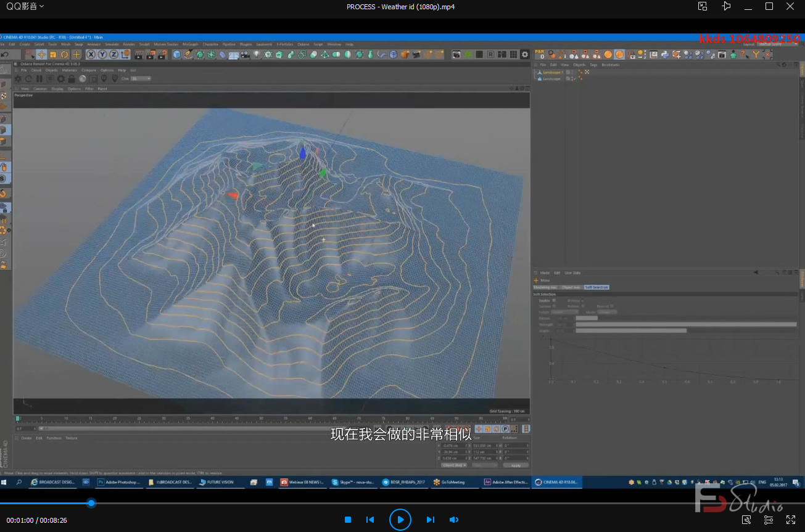Select the Rotate tool in top toolbar
The image size is (805, 532).
[64, 54]
